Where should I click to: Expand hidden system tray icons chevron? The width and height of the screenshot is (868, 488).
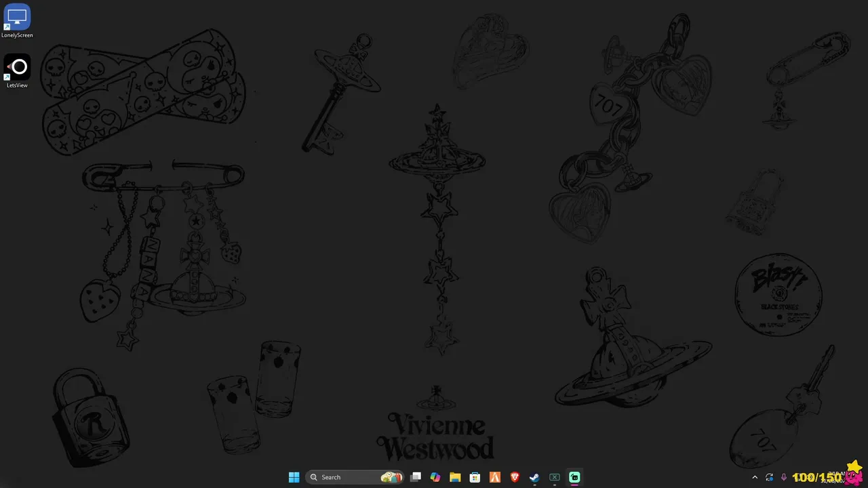click(x=755, y=477)
